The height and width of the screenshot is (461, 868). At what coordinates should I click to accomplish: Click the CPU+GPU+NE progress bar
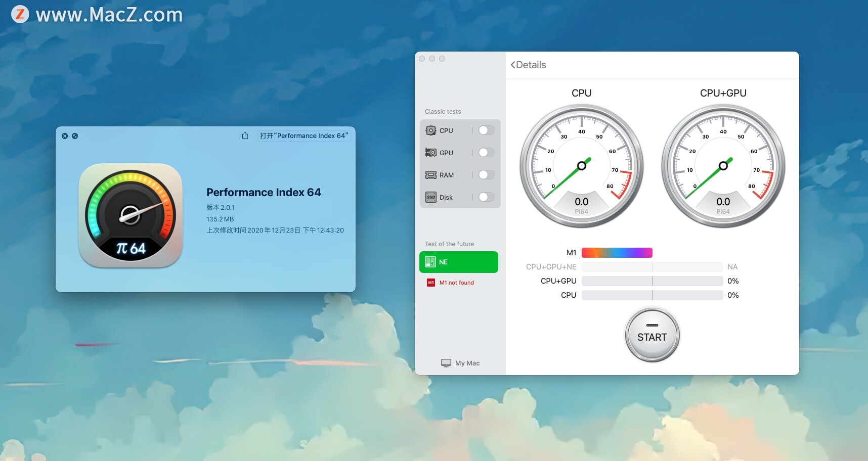[x=652, y=267]
